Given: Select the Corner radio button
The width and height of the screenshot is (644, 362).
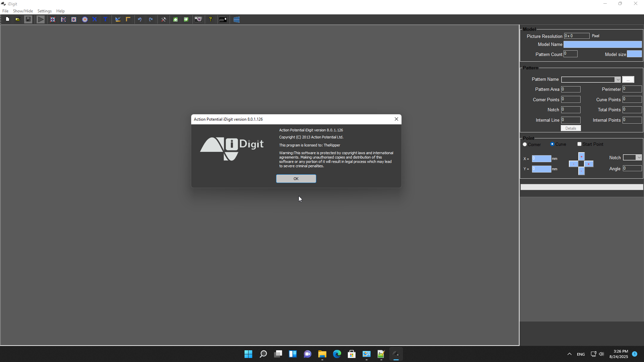Looking at the screenshot, I should click(x=525, y=144).
